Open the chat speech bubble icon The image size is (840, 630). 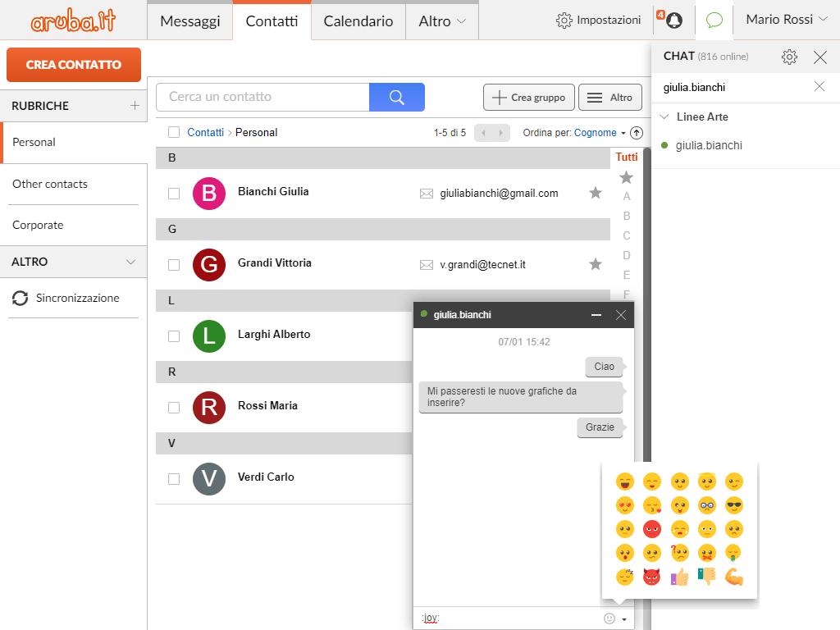714,21
